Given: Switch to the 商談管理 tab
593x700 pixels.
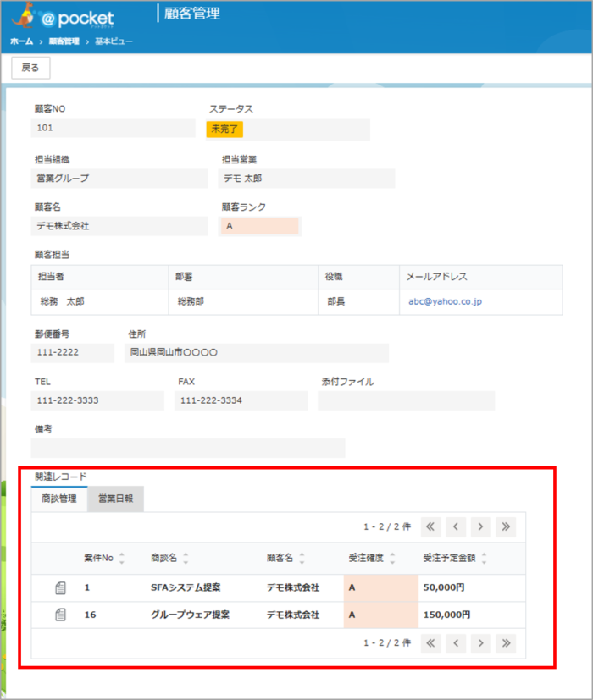Looking at the screenshot, I should pos(59,499).
